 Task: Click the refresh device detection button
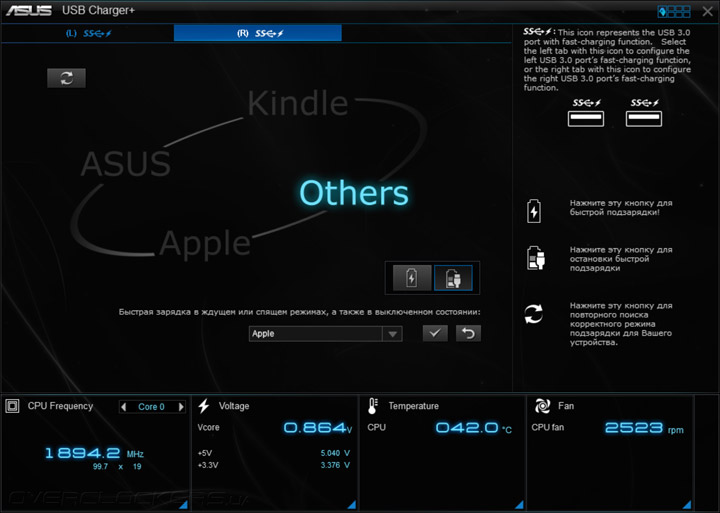click(x=67, y=78)
